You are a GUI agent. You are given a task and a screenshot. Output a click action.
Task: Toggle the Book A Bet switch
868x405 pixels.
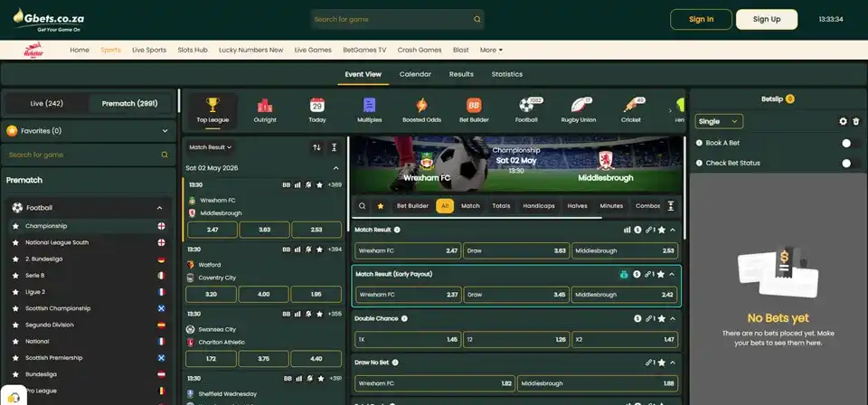tap(849, 144)
